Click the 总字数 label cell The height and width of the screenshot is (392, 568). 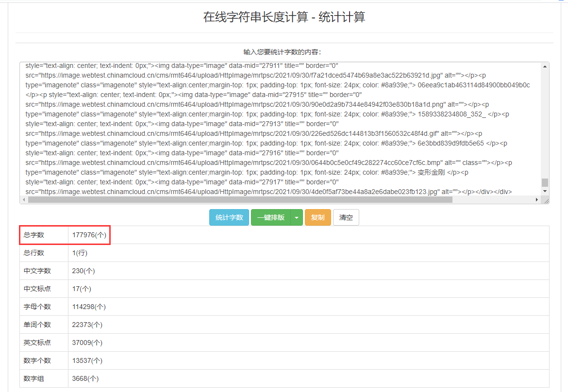[x=44, y=235]
